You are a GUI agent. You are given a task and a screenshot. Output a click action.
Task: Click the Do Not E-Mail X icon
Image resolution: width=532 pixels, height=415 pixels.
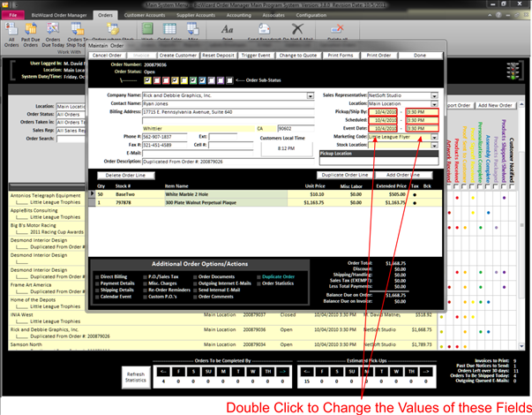[297, 29]
